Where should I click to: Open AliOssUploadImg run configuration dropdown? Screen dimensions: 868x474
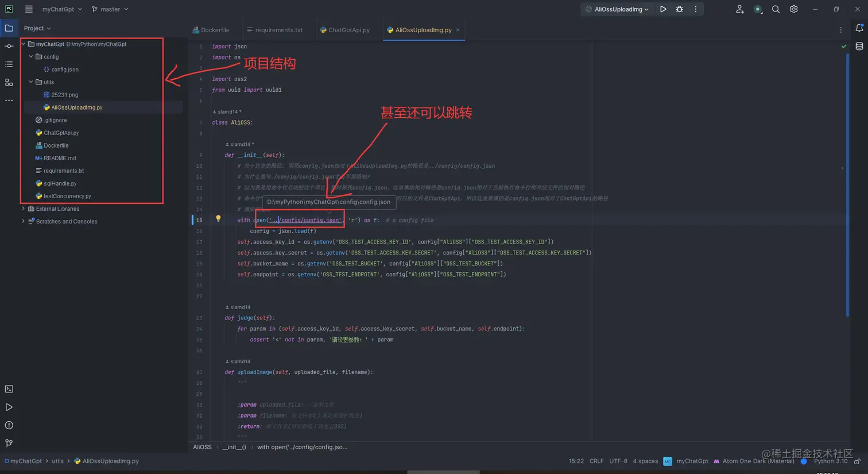click(x=617, y=9)
